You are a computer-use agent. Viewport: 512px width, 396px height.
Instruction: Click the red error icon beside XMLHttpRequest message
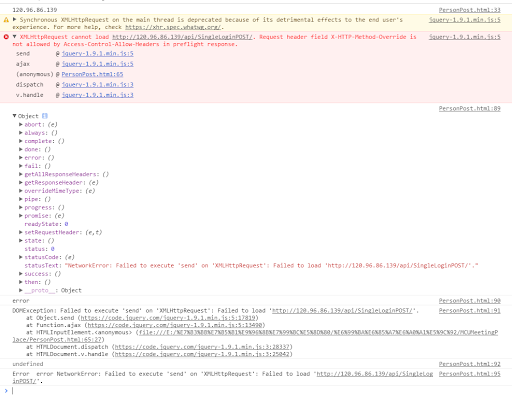pos(6,37)
